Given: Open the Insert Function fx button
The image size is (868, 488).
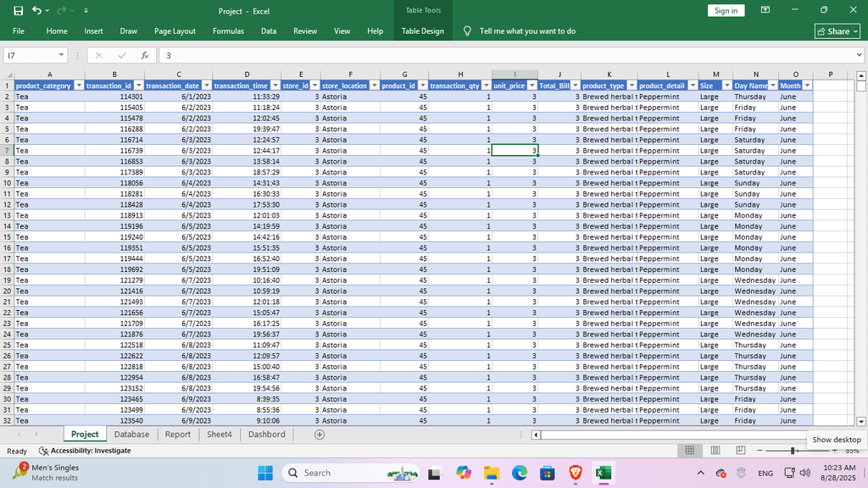Looking at the screenshot, I should [x=145, y=55].
